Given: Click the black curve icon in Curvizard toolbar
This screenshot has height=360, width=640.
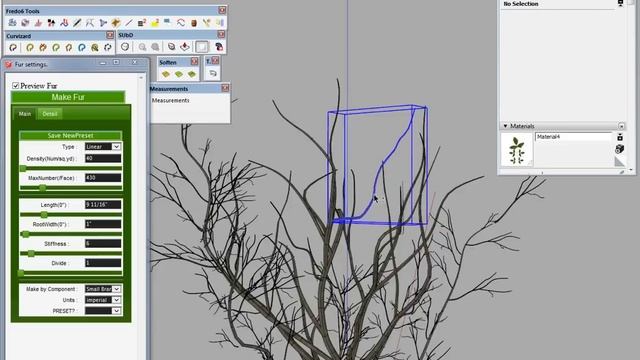Looking at the screenshot, I should pos(13,47).
